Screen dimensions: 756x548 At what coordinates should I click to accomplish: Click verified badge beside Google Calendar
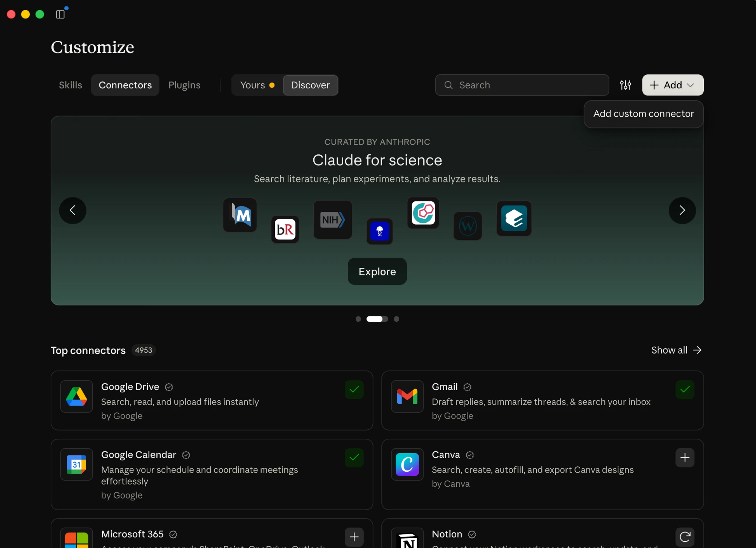click(186, 455)
